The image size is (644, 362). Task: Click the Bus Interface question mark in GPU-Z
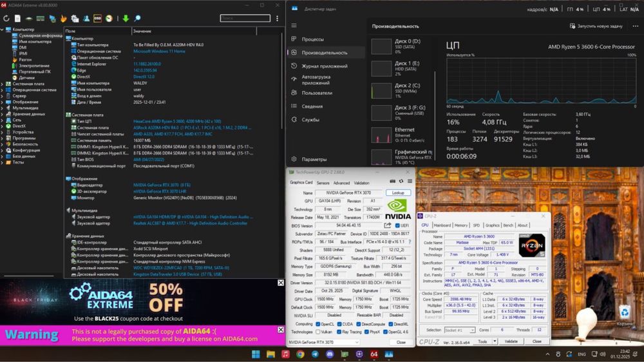(x=410, y=242)
